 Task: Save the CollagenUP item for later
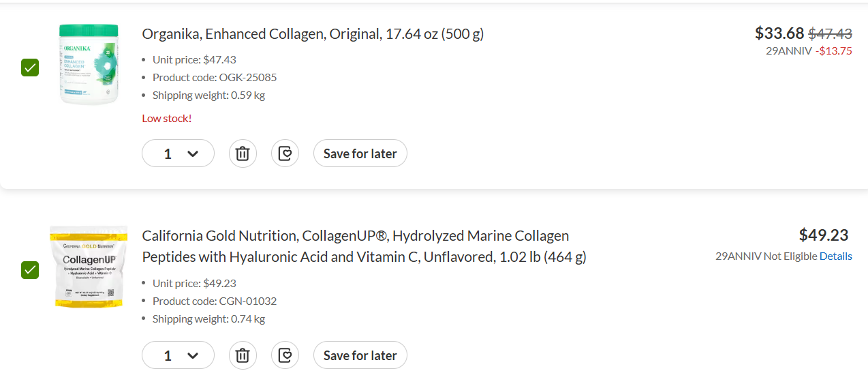pyautogui.click(x=360, y=355)
